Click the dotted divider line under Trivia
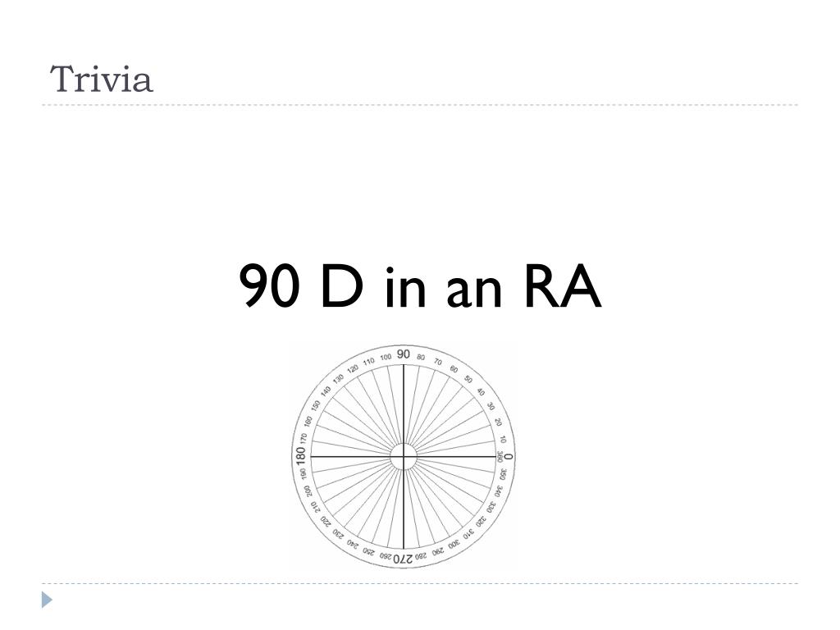Screen dimensions: 840x630 [420, 105]
